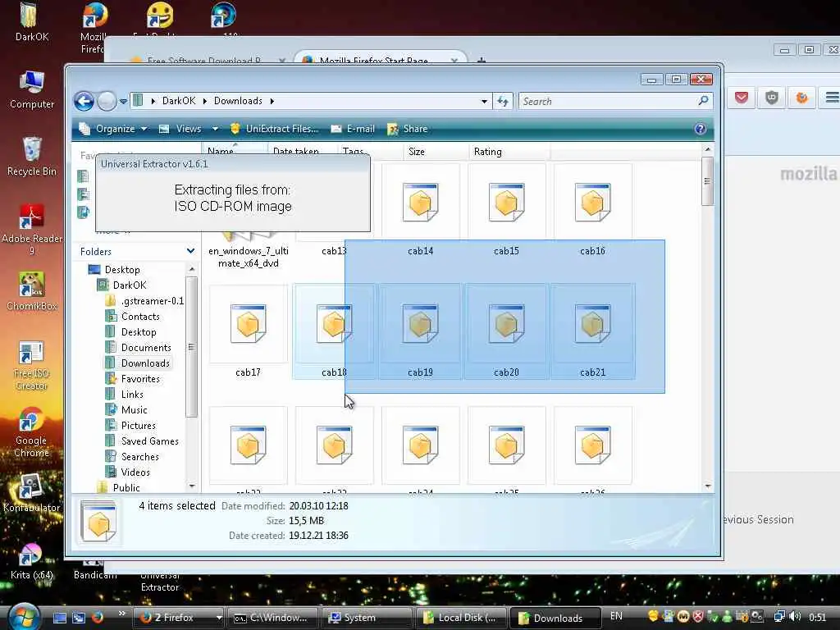Click the Windows Start orb

click(x=24, y=617)
